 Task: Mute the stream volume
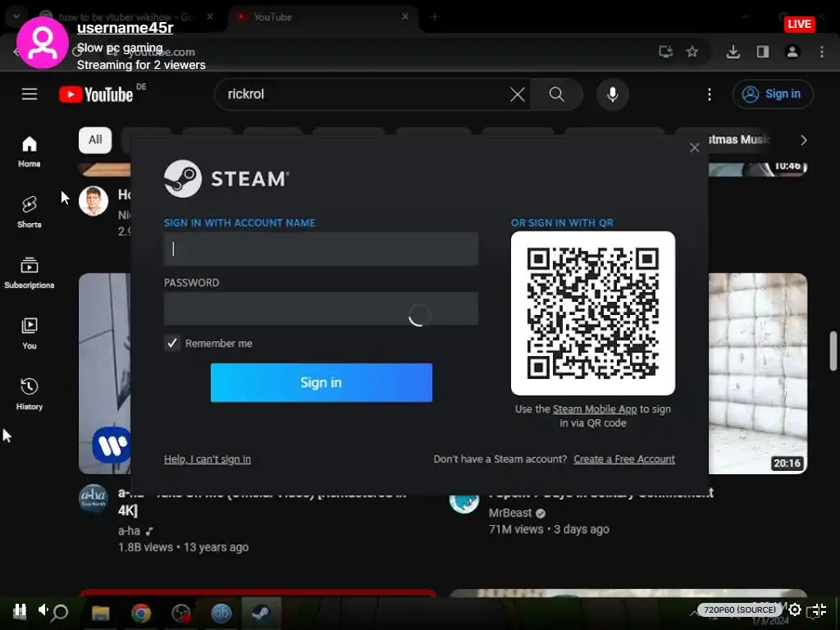[x=43, y=609]
